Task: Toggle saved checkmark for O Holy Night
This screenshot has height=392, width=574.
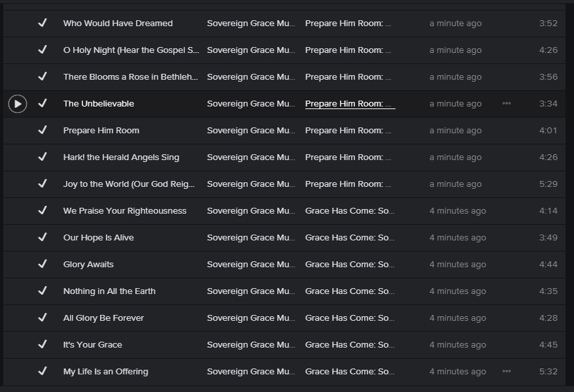Action: pos(42,50)
